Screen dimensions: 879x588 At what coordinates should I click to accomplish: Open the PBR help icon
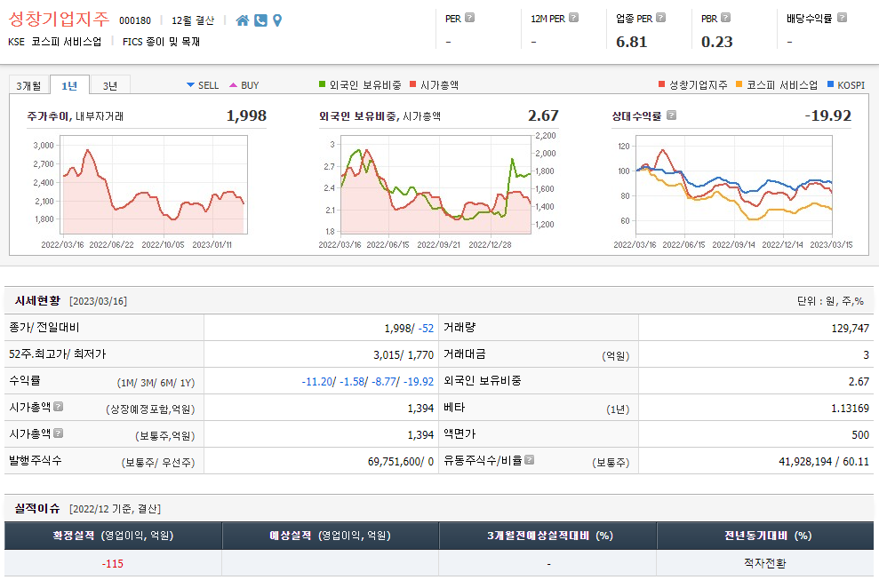point(725,18)
